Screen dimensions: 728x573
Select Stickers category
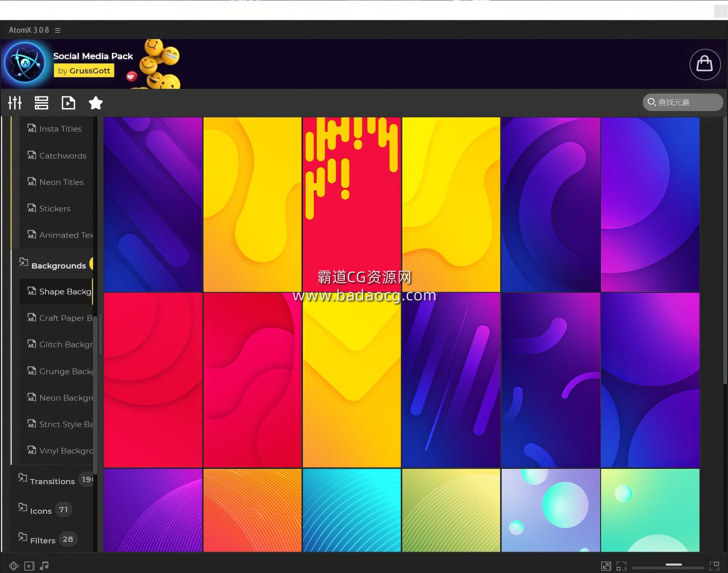click(x=56, y=209)
